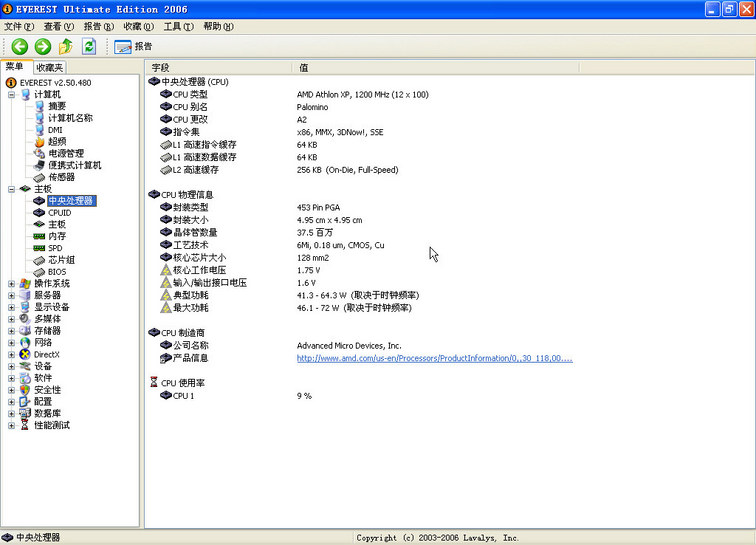Open the 文件(F) menu
The height and width of the screenshot is (545, 756).
[19, 27]
